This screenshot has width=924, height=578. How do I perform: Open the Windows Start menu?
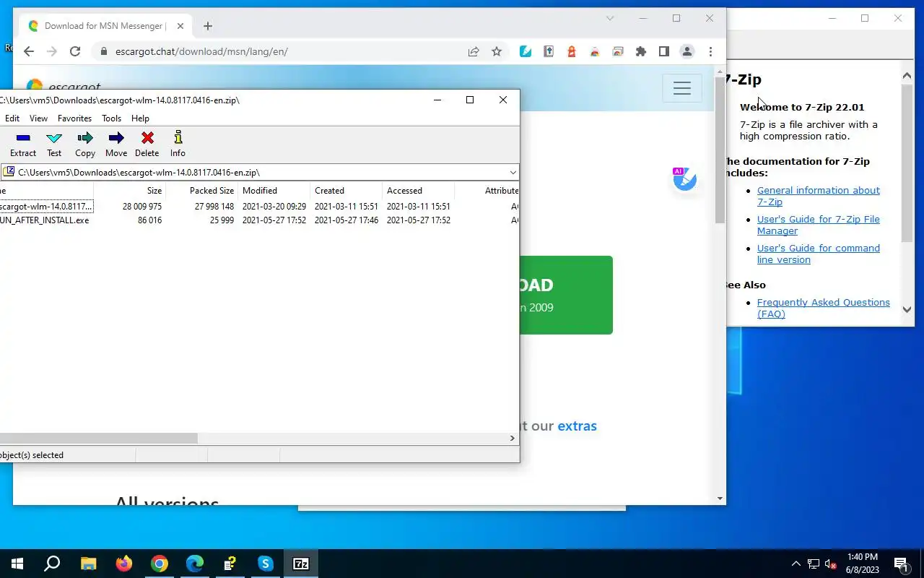(x=17, y=564)
